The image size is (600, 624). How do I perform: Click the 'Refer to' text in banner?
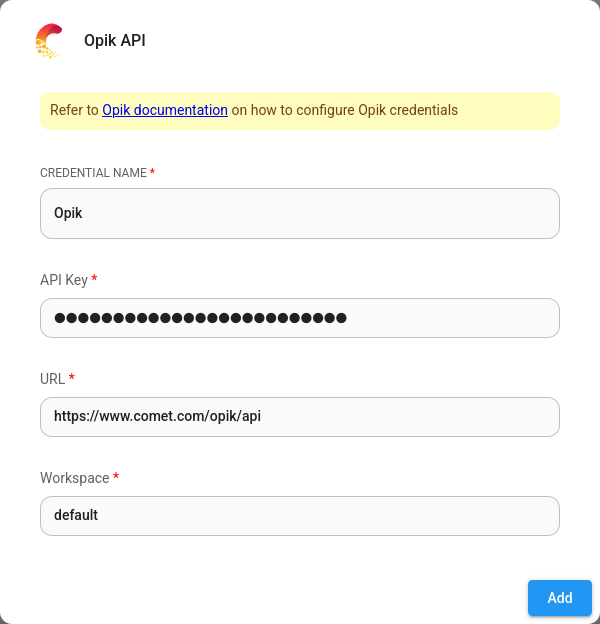coord(75,110)
